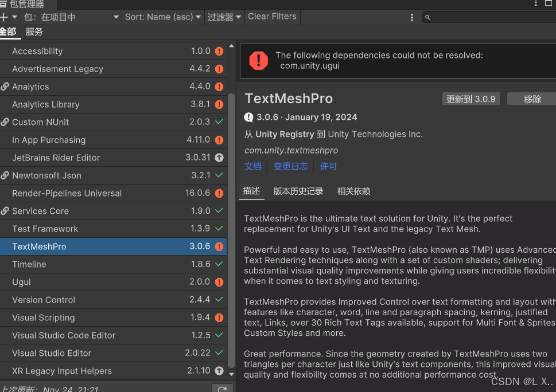Viewport: 556px width, 392px height.
Task: Click the update arrow icon on JetBrains Rider Editor
Action: coord(219,158)
